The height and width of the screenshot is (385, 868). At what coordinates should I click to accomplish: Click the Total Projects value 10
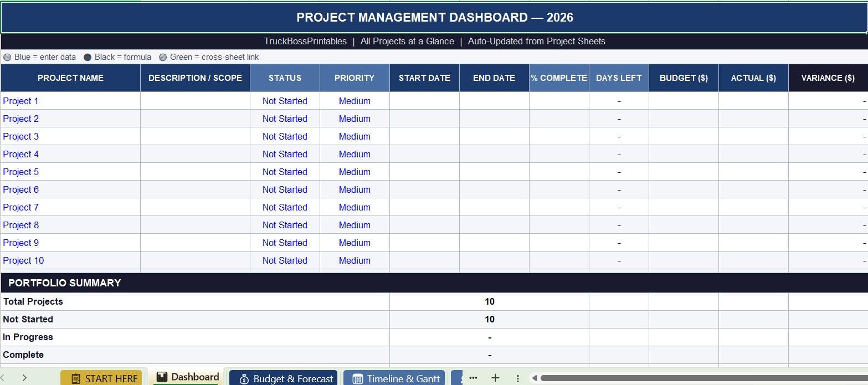point(489,301)
